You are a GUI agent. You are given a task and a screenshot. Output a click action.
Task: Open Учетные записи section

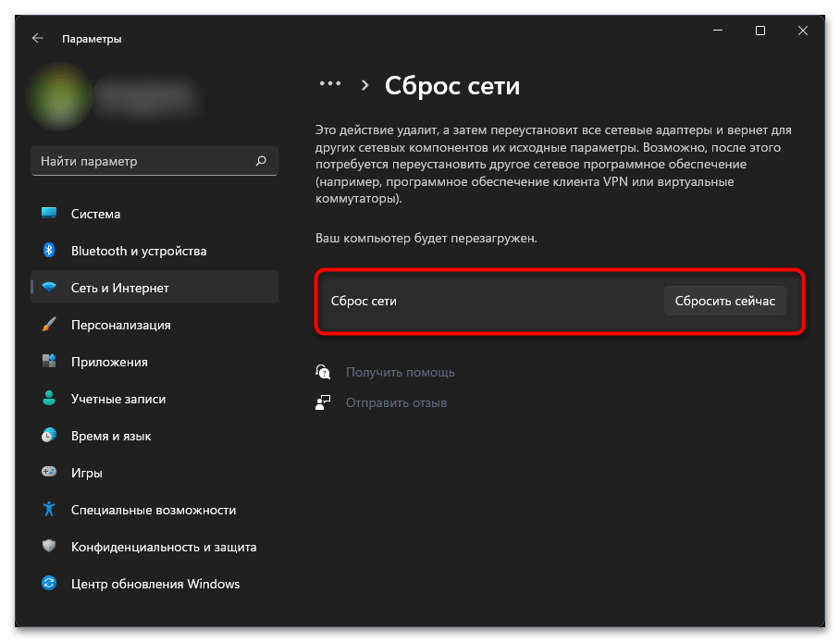coord(118,399)
